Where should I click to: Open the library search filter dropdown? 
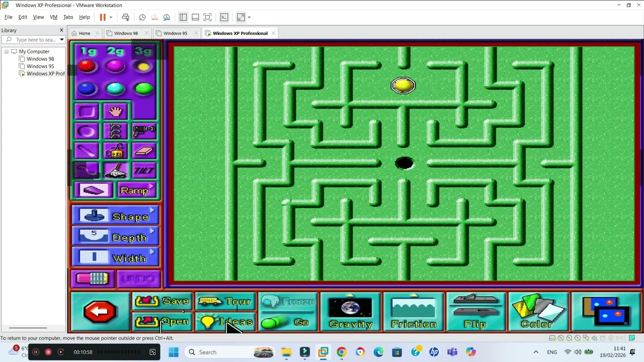pyautogui.click(x=62, y=40)
